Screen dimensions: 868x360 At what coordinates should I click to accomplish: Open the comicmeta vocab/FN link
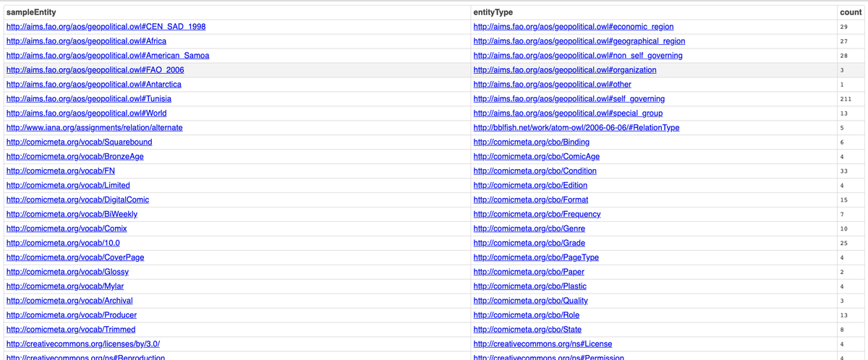tap(61, 171)
